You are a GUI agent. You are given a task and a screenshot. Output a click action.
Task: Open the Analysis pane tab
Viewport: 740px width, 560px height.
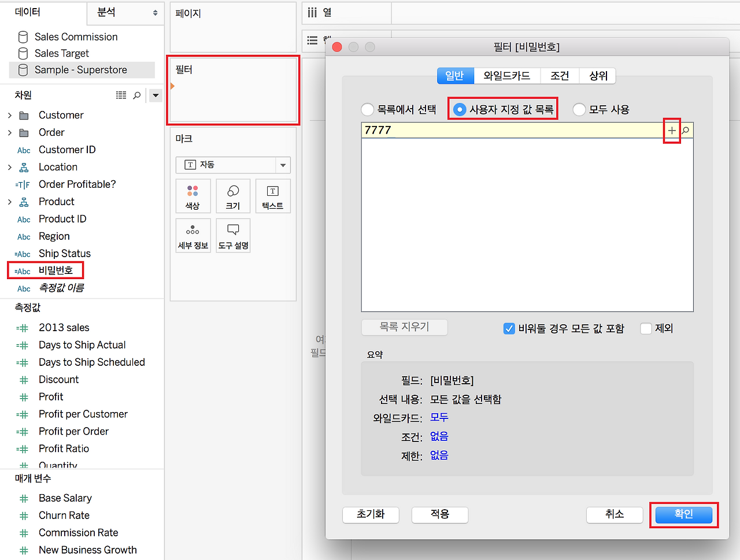tap(125, 13)
